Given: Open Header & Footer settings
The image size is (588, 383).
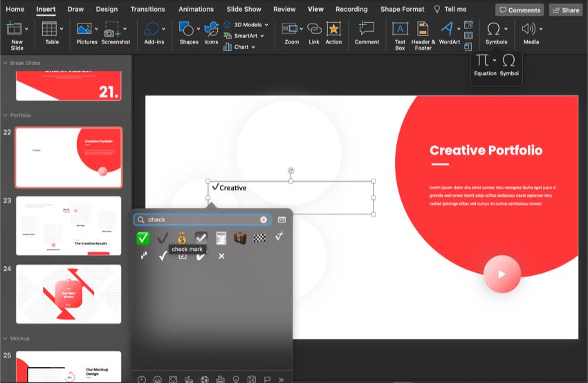Looking at the screenshot, I should click(x=423, y=29).
